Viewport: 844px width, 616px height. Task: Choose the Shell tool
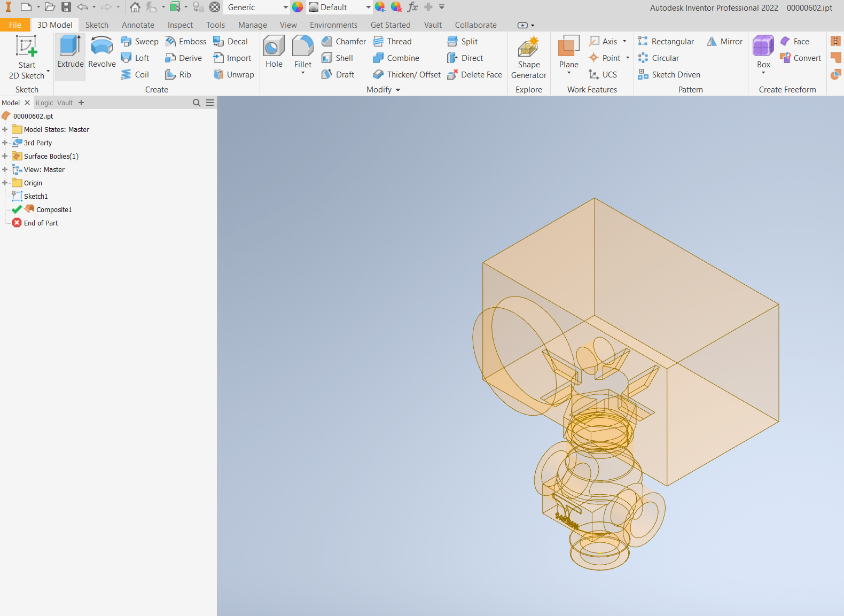337,58
